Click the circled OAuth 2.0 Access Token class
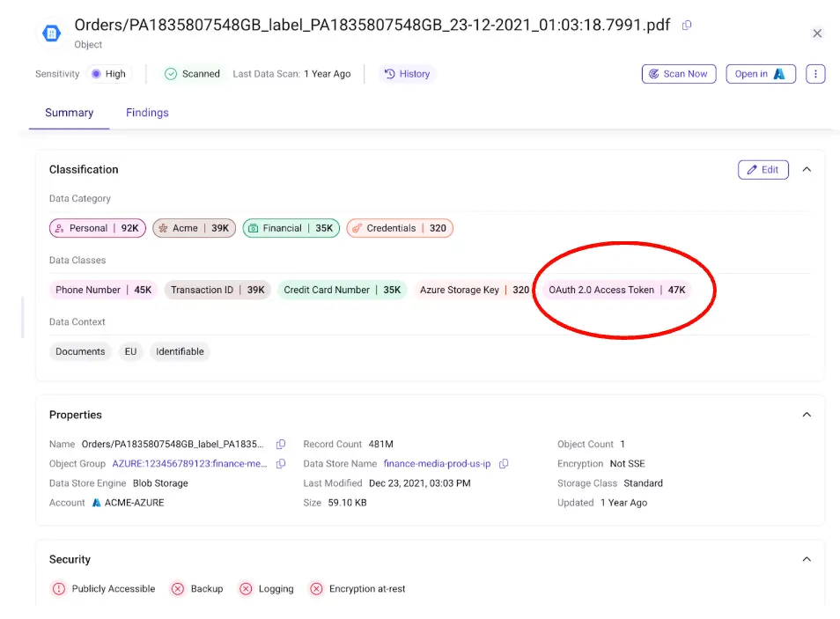This screenshot has height=619, width=840. pyautogui.click(x=619, y=289)
